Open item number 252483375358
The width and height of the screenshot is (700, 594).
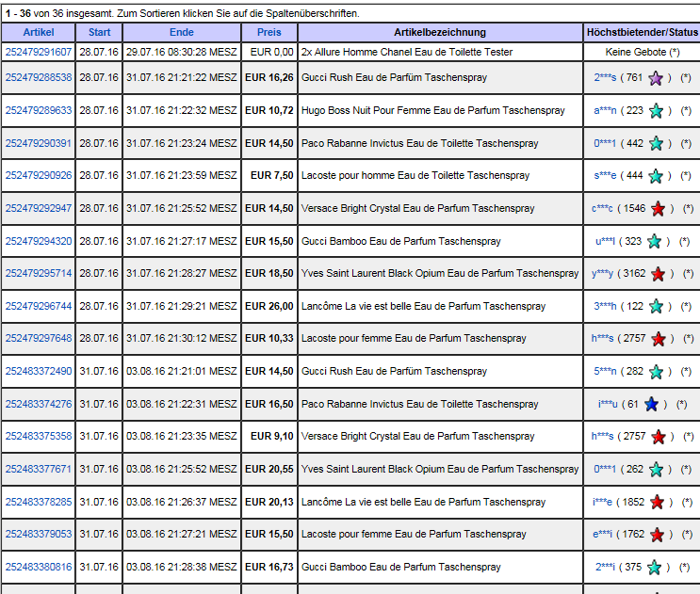[39, 436]
